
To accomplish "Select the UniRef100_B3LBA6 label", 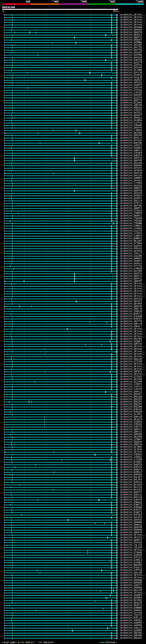I will pos(131,316).
